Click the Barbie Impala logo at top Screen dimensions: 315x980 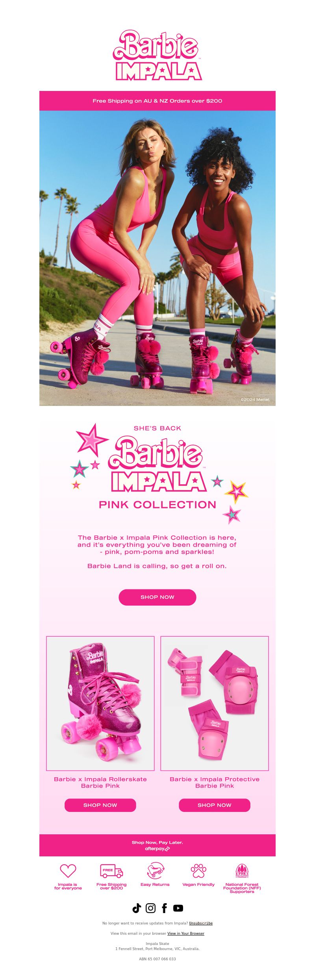coord(157,56)
